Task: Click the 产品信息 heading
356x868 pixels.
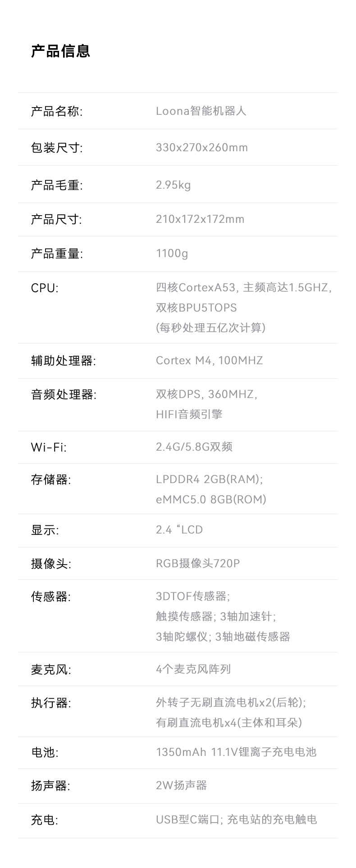Action: [60, 51]
